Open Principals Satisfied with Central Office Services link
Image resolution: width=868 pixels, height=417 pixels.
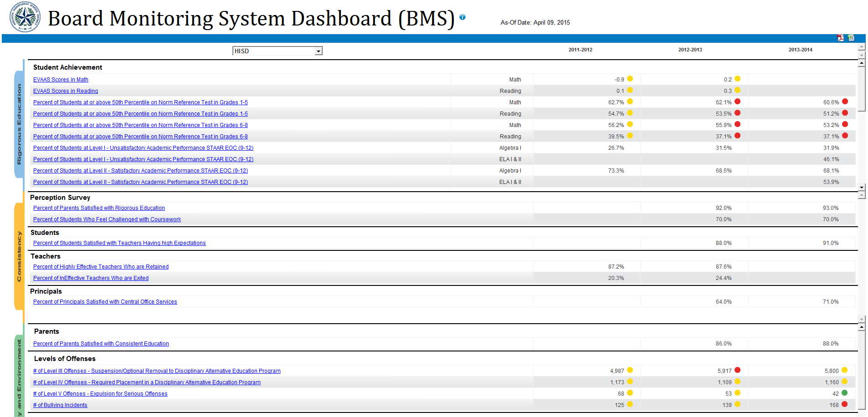tap(105, 302)
